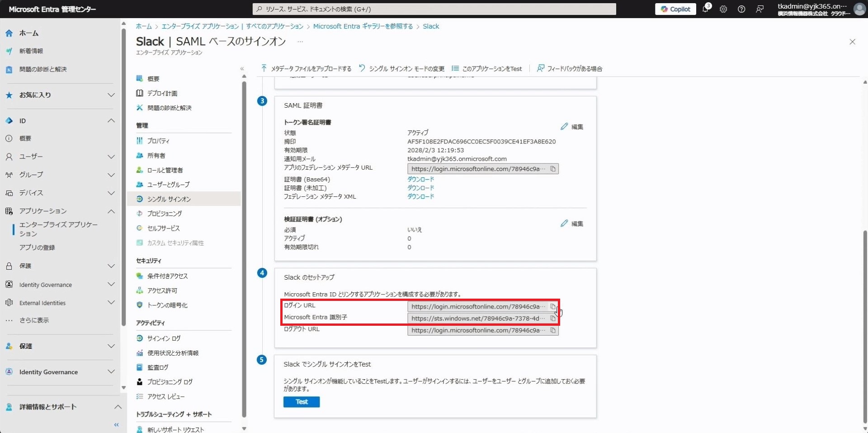Copy the federation metadata URL
Screen dimensions: 868x433
552,169
